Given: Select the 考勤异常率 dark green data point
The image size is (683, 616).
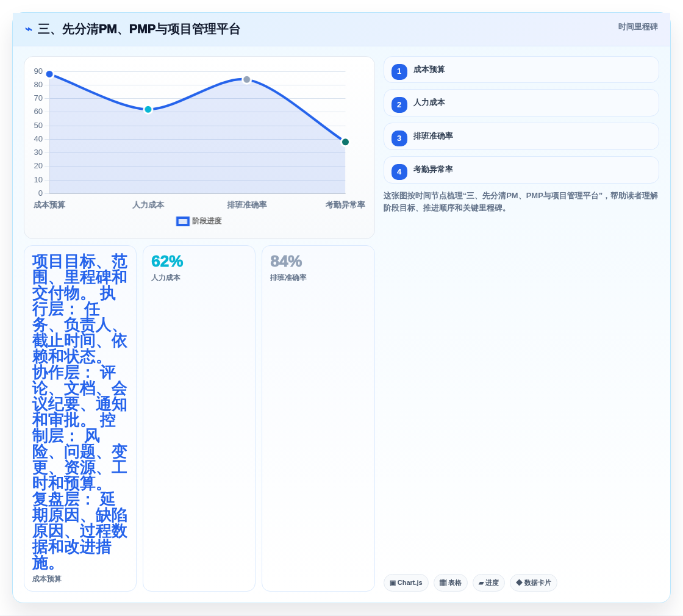Looking at the screenshot, I should tap(345, 142).
